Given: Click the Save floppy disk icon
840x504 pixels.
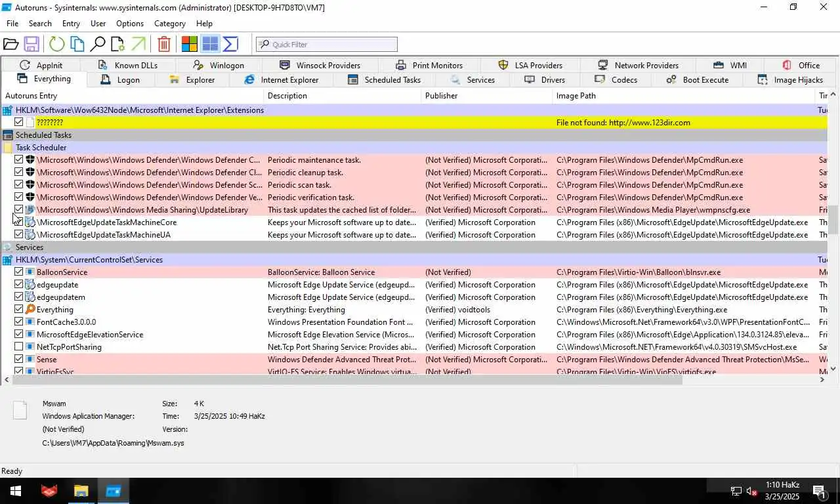Looking at the screenshot, I should click(x=31, y=44).
